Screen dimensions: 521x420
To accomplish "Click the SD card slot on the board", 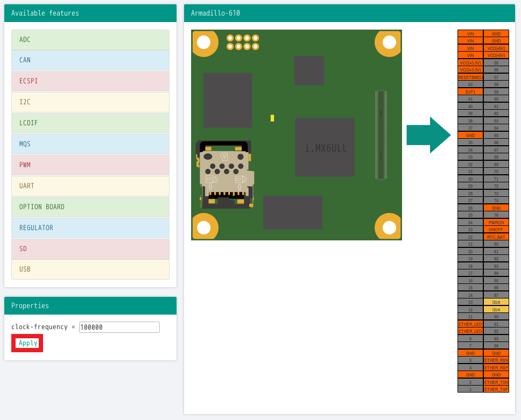I will (225, 174).
